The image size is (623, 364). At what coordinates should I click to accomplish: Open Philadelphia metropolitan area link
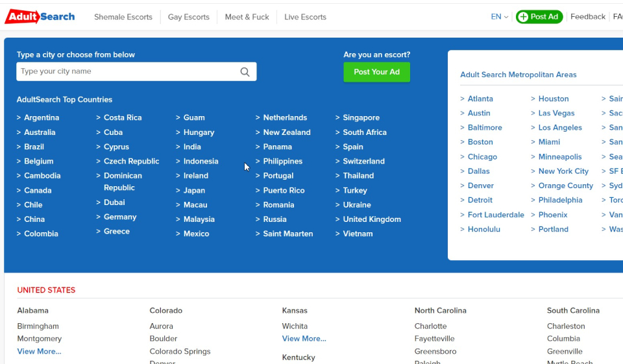pyautogui.click(x=560, y=200)
